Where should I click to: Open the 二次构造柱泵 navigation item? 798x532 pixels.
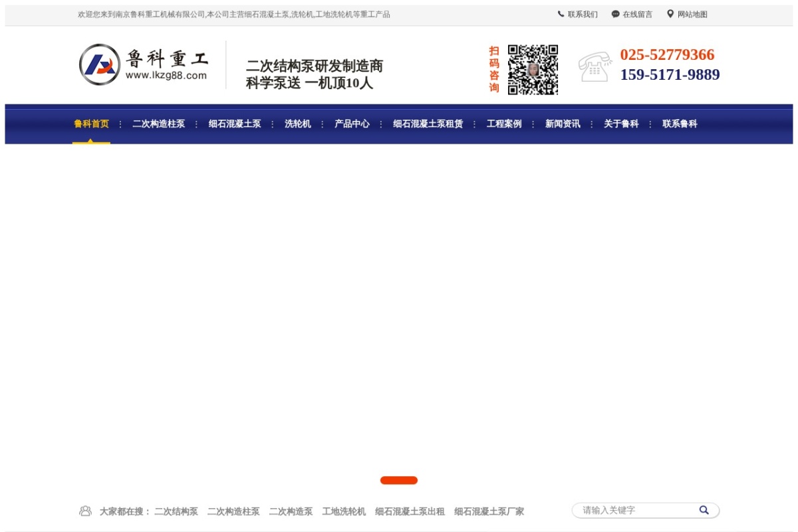(158, 124)
